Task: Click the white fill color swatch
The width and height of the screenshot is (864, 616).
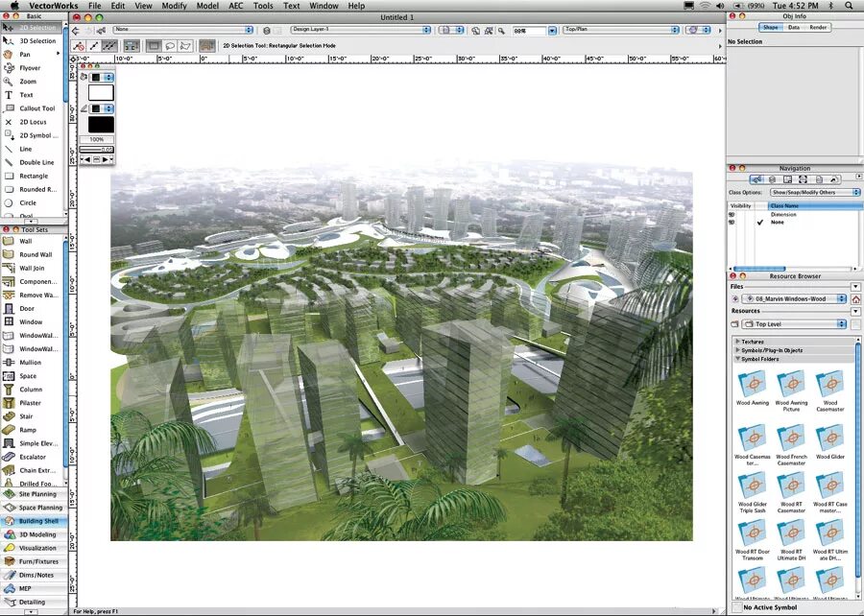Action: (101, 93)
